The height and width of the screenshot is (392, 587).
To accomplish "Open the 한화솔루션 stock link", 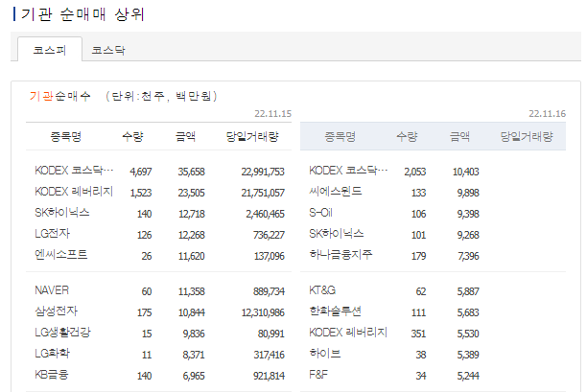I will [335, 311].
